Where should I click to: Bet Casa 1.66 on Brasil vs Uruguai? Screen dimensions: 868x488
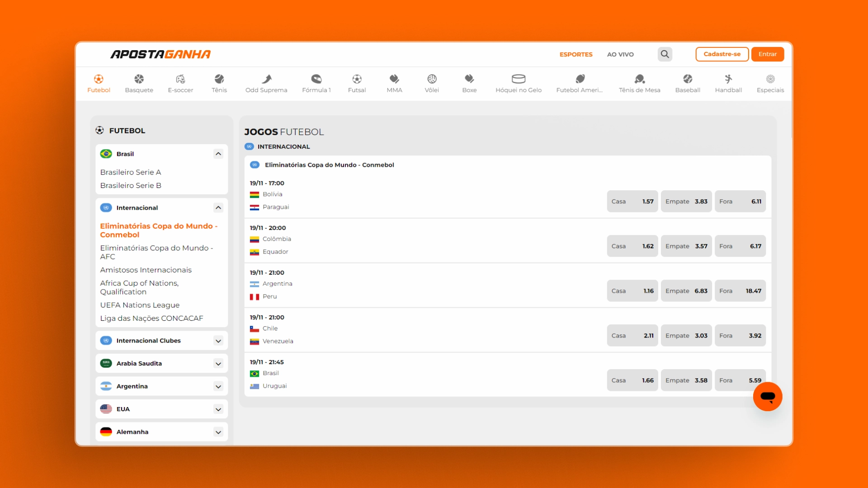point(632,380)
